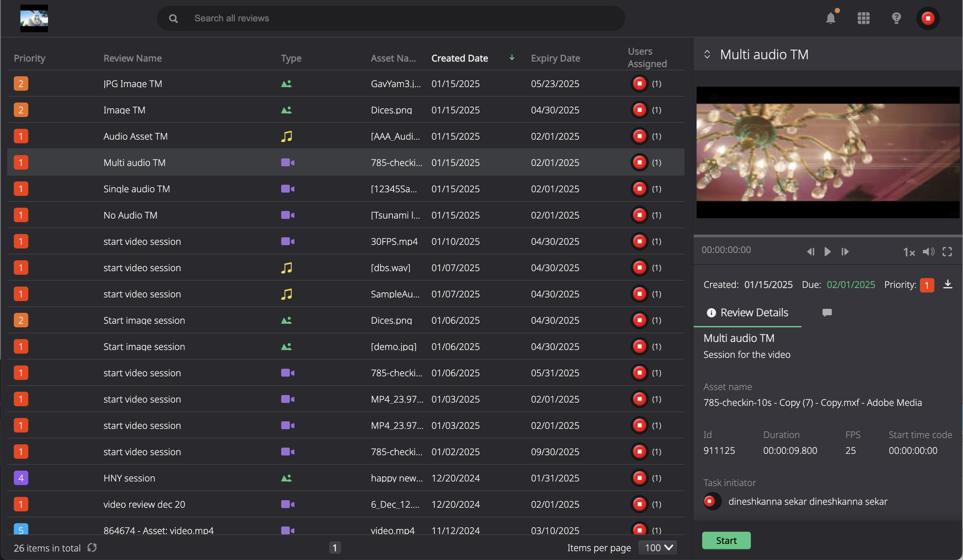Image resolution: width=963 pixels, height=560 pixels.
Task: Sort by Type column
Action: click(x=291, y=58)
